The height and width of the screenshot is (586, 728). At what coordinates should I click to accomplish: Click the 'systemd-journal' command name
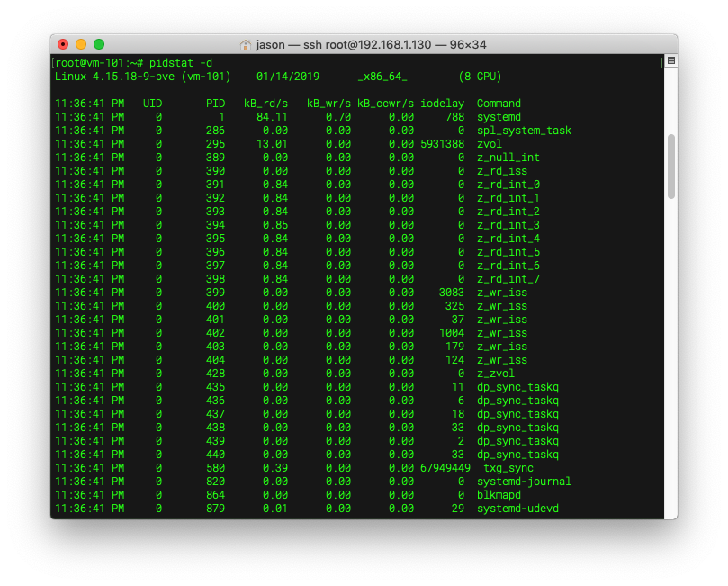tap(524, 481)
